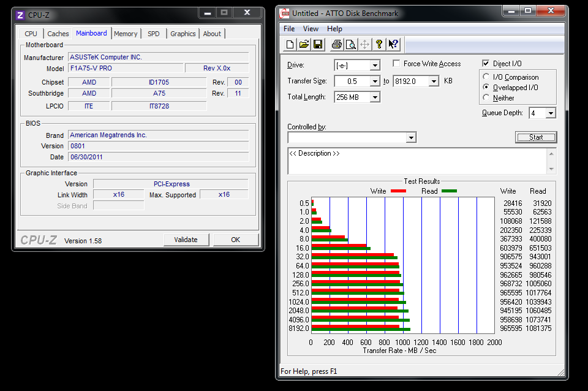Viewport: 588px width, 391px height.
Task: Enable the Force Write Access checkbox
Action: pos(396,63)
